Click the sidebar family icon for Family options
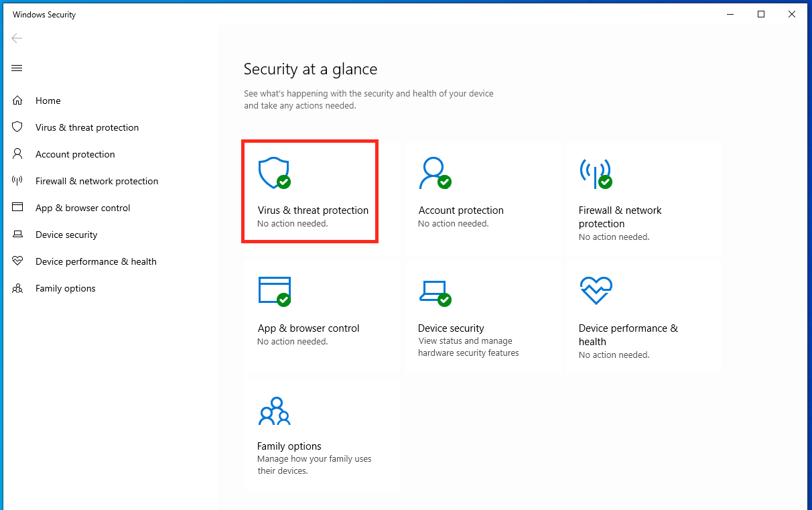The image size is (812, 510). [17, 288]
